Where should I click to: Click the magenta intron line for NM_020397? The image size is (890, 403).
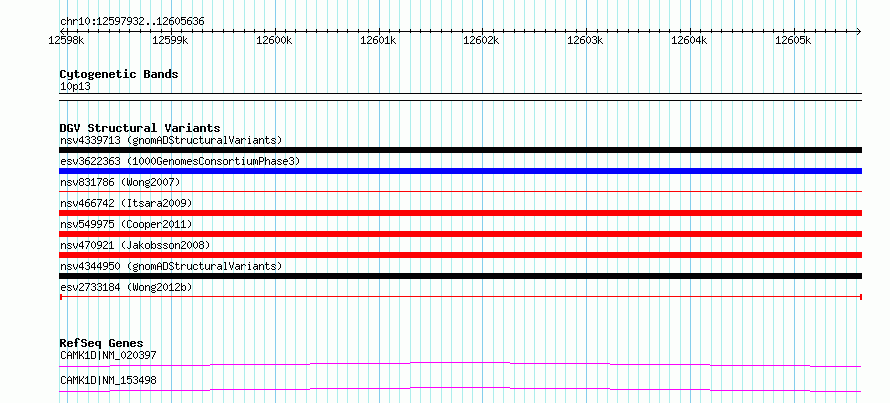pyautogui.click(x=460, y=364)
